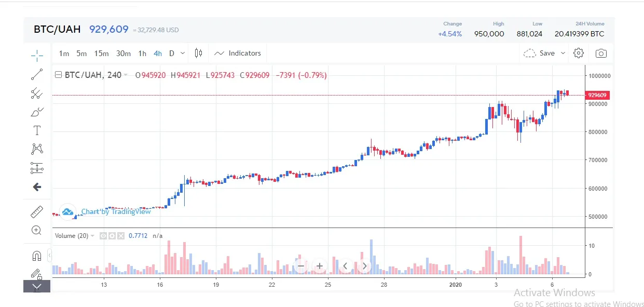Remove the Volume indicator with X
644x307 pixels.
coord(121,236)
